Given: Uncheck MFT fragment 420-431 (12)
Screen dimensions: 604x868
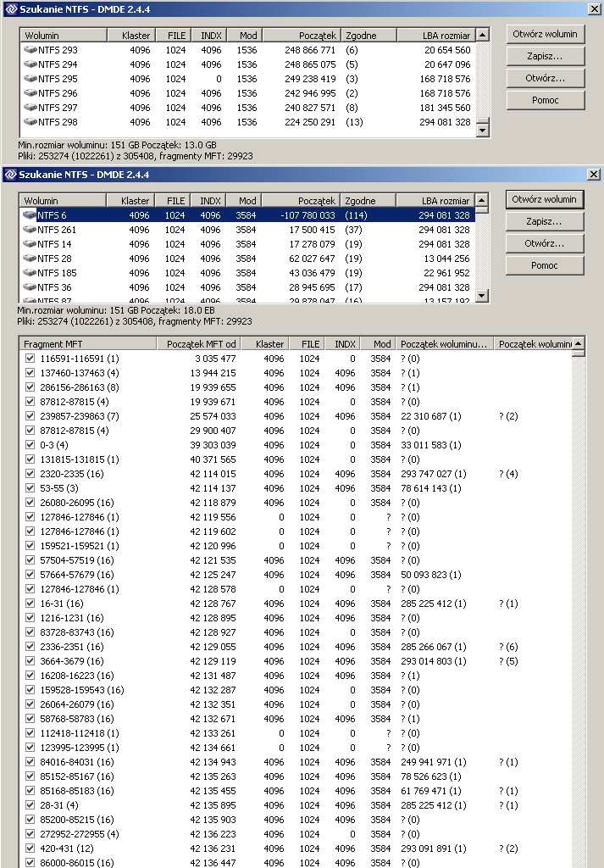Looking at the screenshot, I should coord(30,848).
